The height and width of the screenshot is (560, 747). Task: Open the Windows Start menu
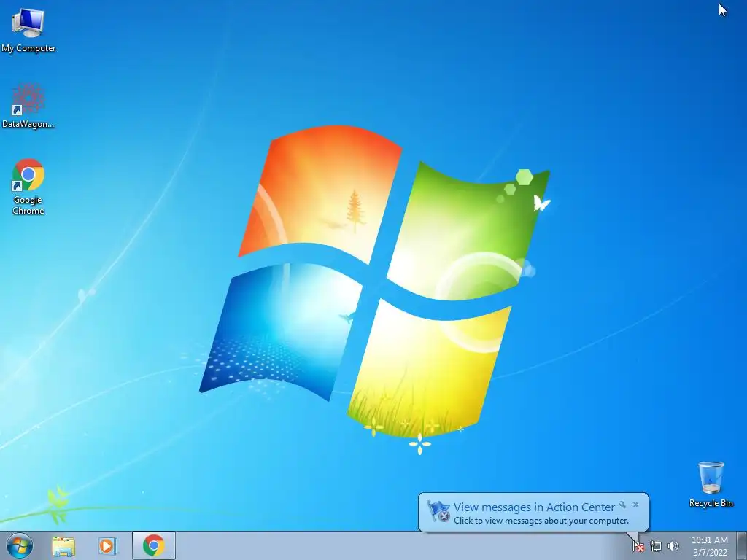(20, 545)
